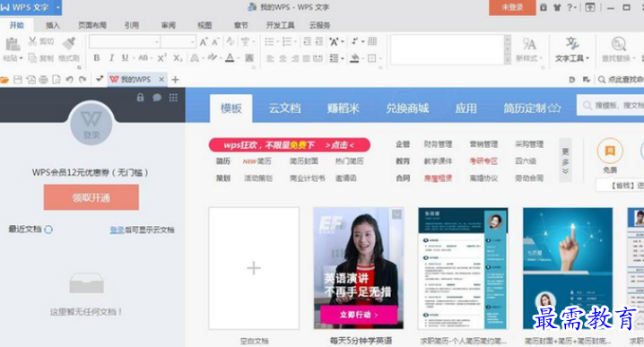Decrease font size with A- icon

coord(215,41)
